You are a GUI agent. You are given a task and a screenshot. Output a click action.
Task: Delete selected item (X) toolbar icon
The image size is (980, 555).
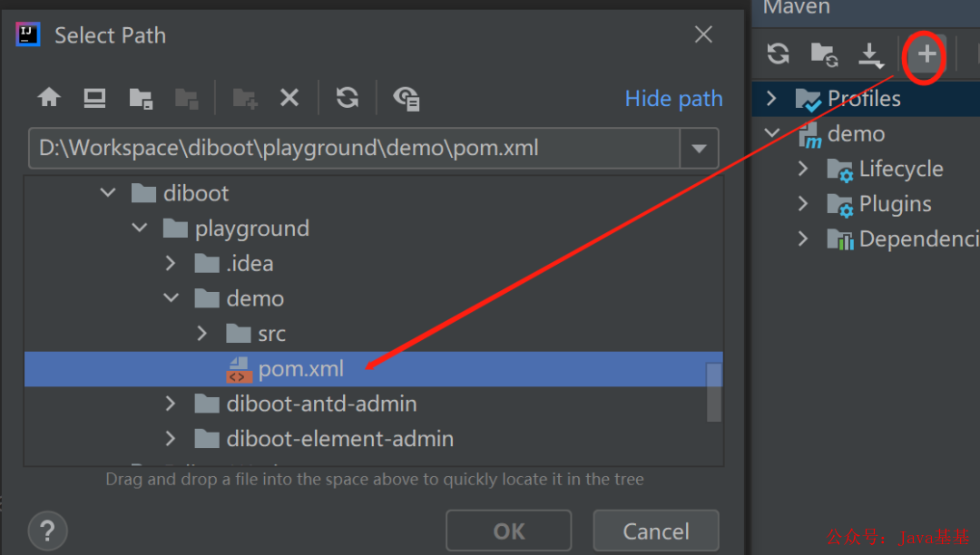(x=289, y=98)
